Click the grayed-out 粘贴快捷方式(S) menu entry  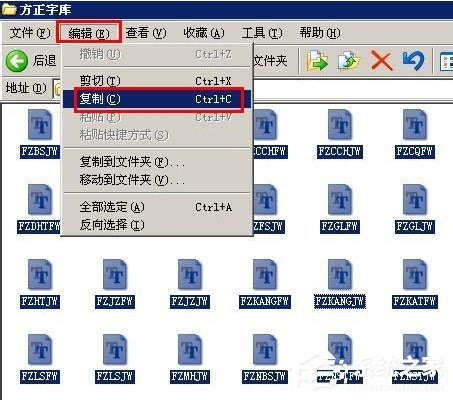pos(157,135)
